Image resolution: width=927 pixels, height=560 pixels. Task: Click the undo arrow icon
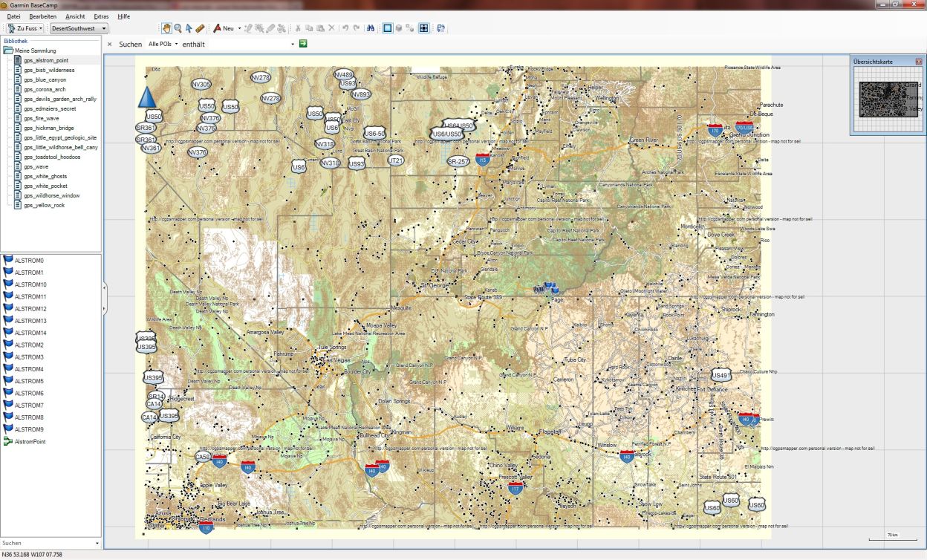[x=345, y=28]
